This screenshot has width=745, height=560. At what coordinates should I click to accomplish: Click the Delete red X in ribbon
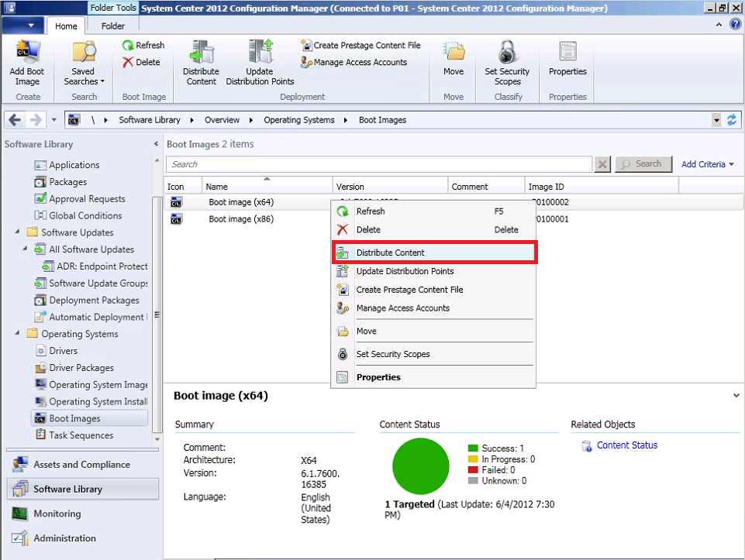[x=127, y=62]
